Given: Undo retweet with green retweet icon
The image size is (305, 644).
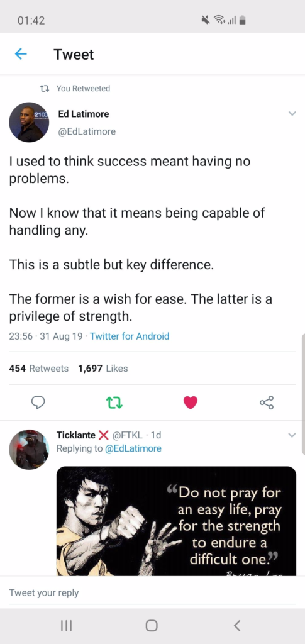Looking at the screenshot, I should click(114, 403).
